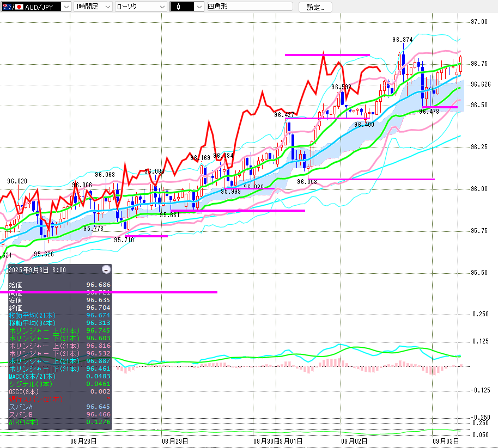Click the 96.478 price label on chart
This screenshot has width=498, height=448.
pyautogui.click(x=429, y=112)
